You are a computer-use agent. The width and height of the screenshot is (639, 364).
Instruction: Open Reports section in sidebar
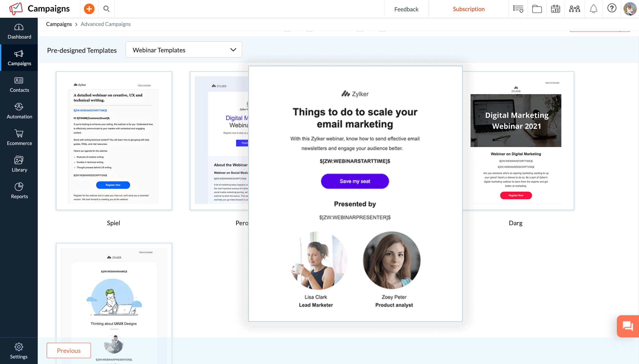point(19,191)
